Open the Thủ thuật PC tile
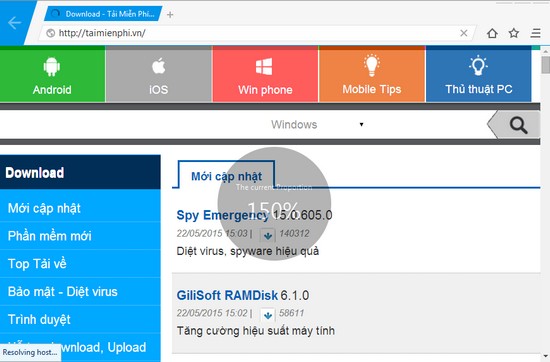Screen dimensions: 550x362 pyautogui.click(x=478, y=74)
